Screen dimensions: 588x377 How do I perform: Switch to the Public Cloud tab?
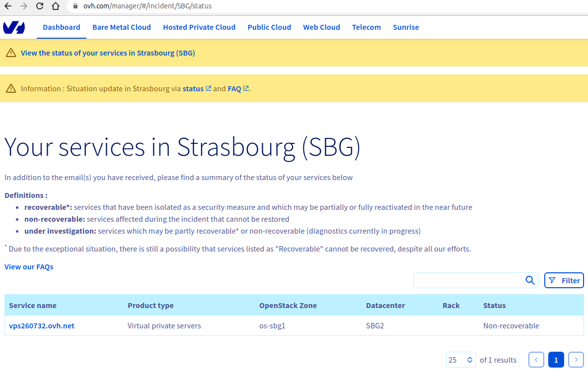point(269,27)
